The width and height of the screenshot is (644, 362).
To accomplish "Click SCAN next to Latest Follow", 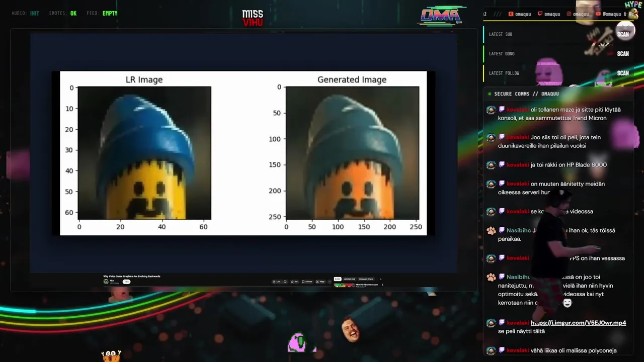I will pos(623,73).
